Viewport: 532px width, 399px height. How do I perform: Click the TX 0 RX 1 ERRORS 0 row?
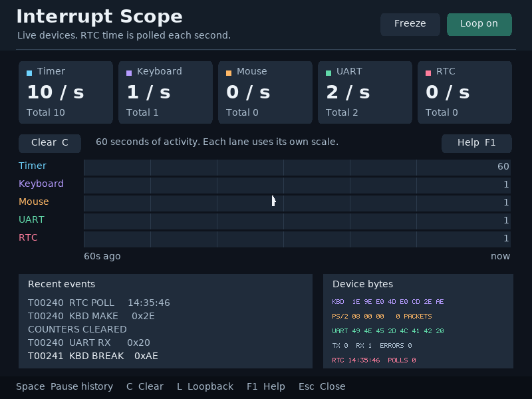point(372,345)
